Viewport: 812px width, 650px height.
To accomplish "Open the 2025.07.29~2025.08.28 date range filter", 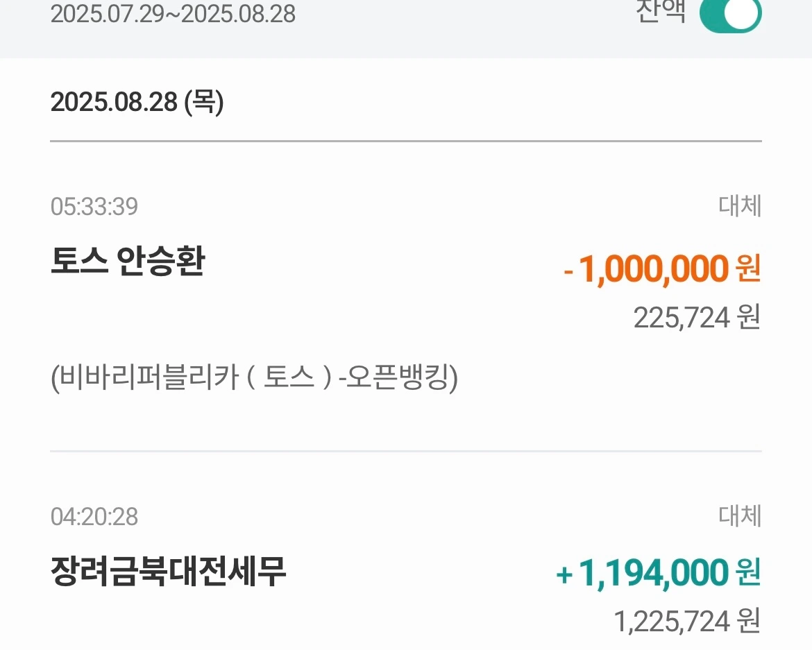I will click(x=173, y=13).
